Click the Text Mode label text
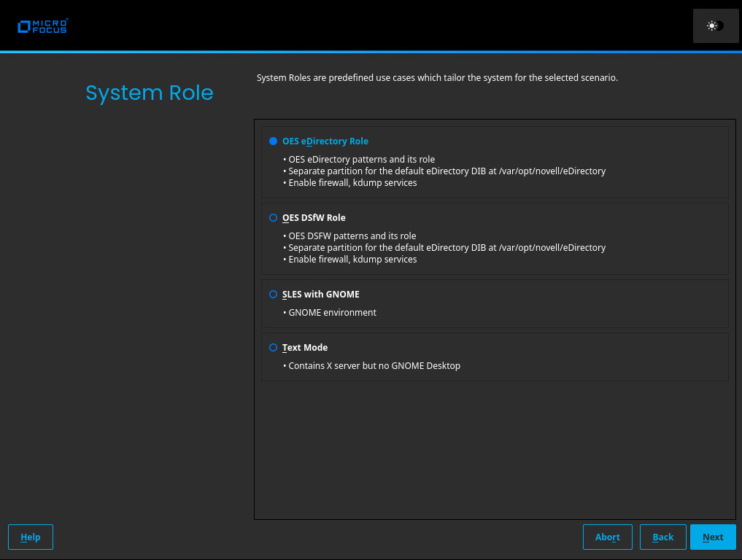742x560 pixels. point(305,348)
